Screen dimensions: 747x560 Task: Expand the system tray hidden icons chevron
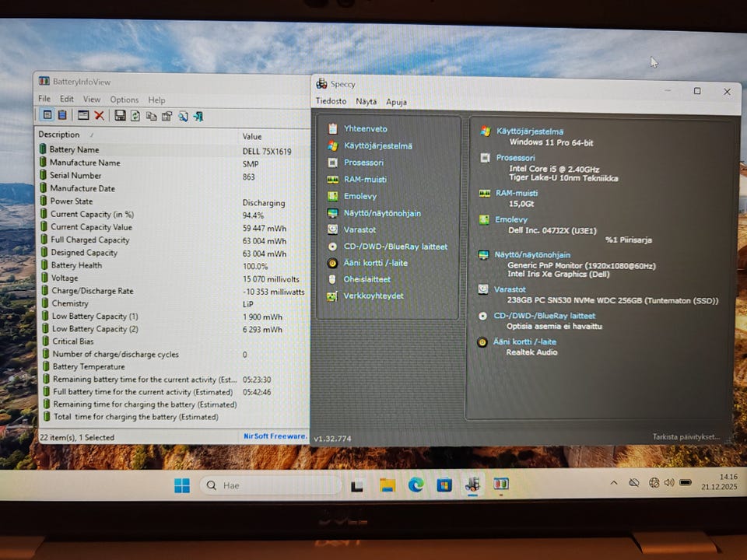(614, 483)
